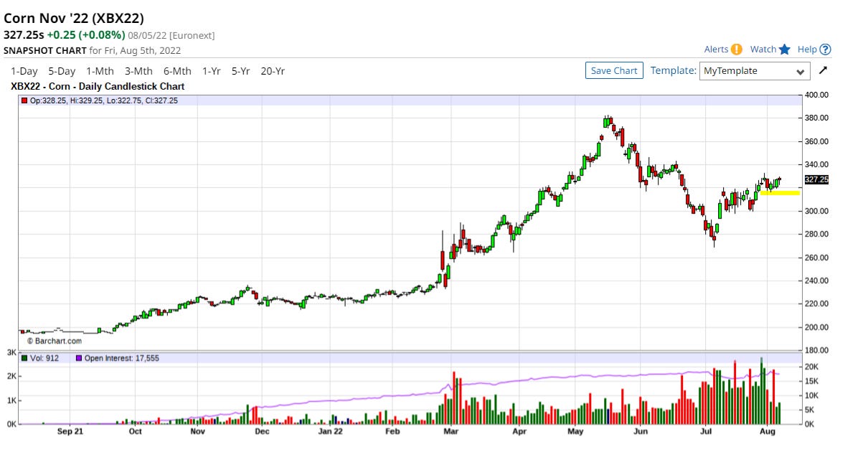Click the 380.00 price axis label

point(817,118)
